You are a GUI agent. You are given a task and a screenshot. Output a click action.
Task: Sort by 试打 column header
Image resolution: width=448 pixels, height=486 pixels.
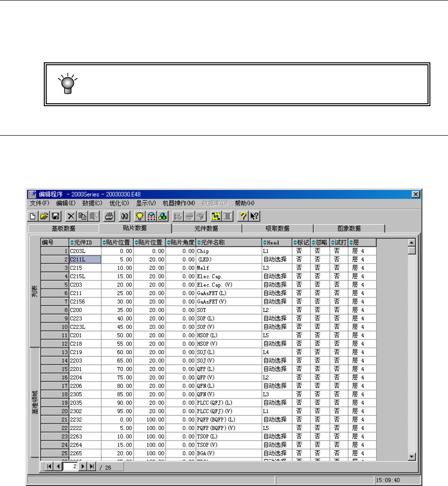pos(338,242)
